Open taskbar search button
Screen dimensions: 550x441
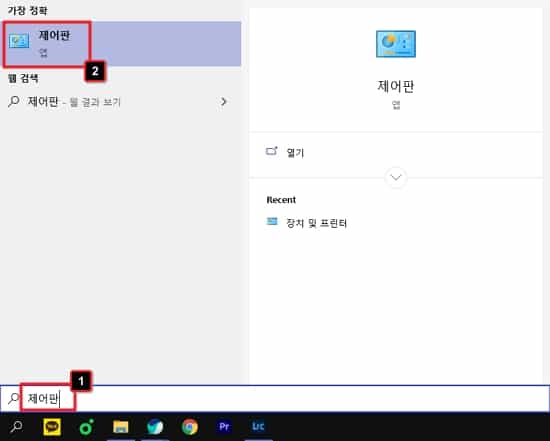(x=16, y=427)
